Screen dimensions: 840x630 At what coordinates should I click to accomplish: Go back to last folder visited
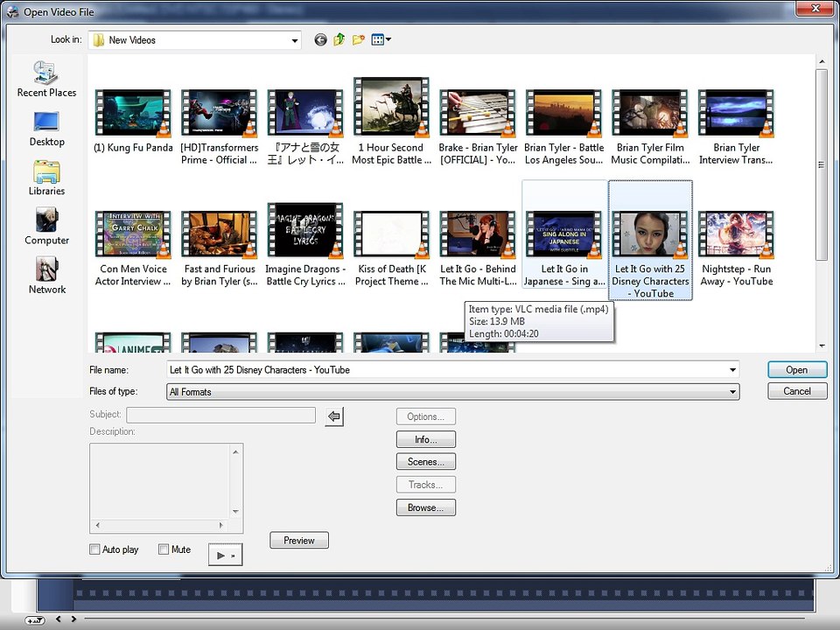click(320, 39)
